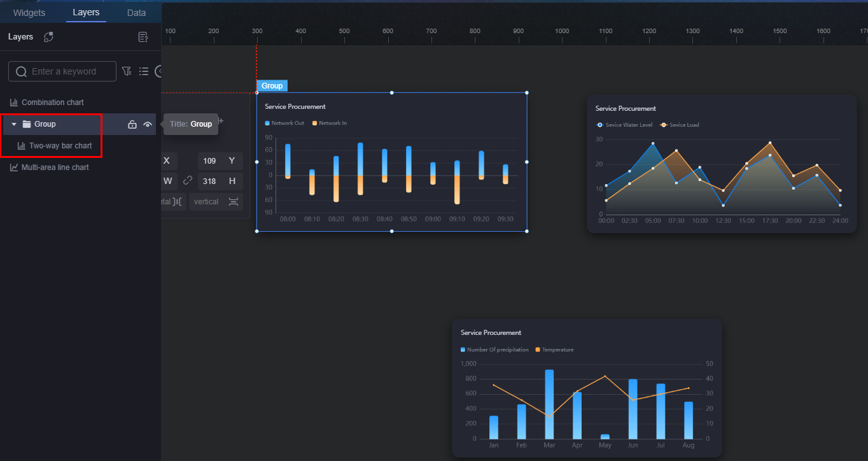Edit the Y position value 109
Viewport: 868px width, 461px height.
(209, 161)
